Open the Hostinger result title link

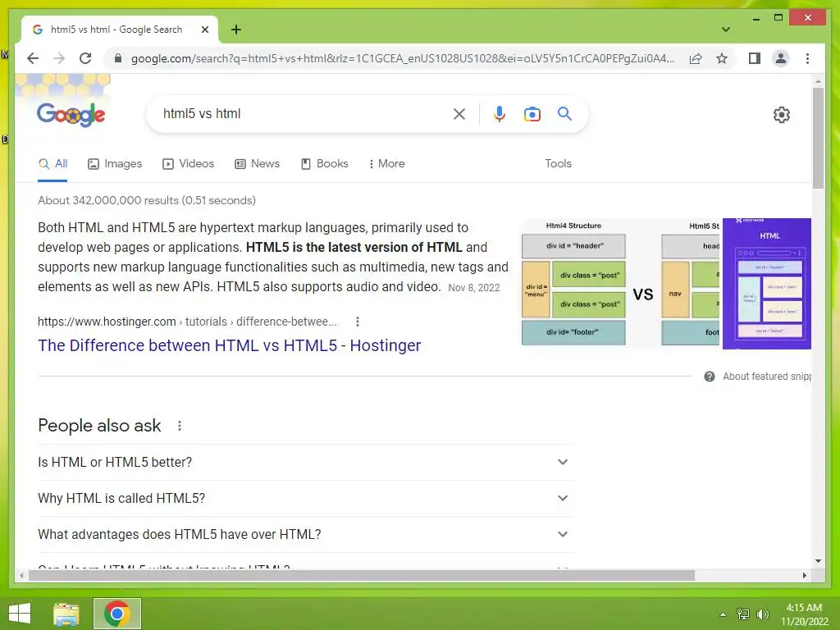click(x=230, y=345)
